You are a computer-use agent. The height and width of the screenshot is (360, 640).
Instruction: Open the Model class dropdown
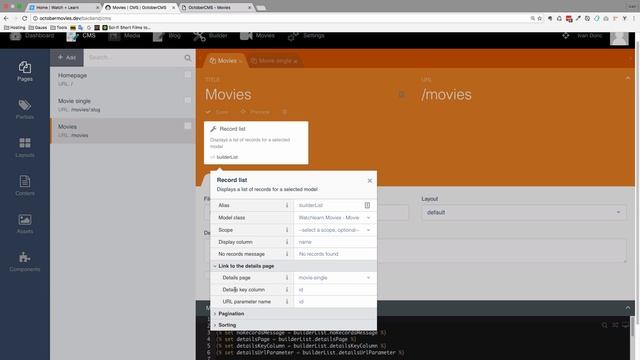(x=335, y=218)
